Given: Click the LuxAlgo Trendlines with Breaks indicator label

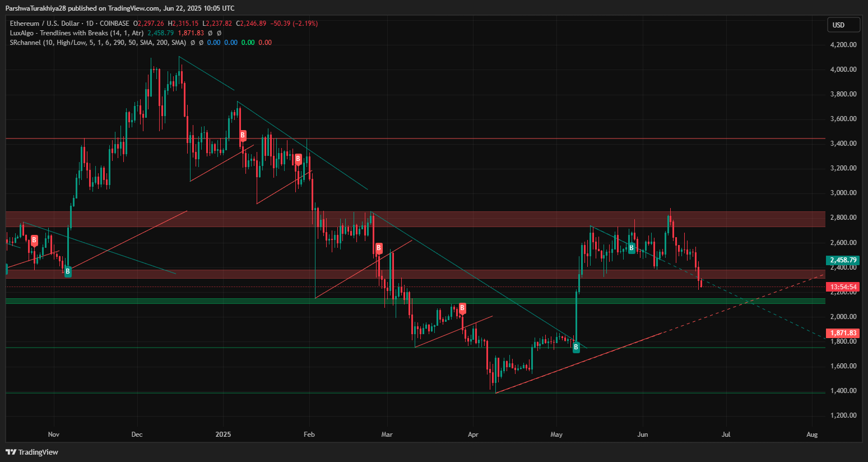Looking at the screenshot, I should point(76,33).
